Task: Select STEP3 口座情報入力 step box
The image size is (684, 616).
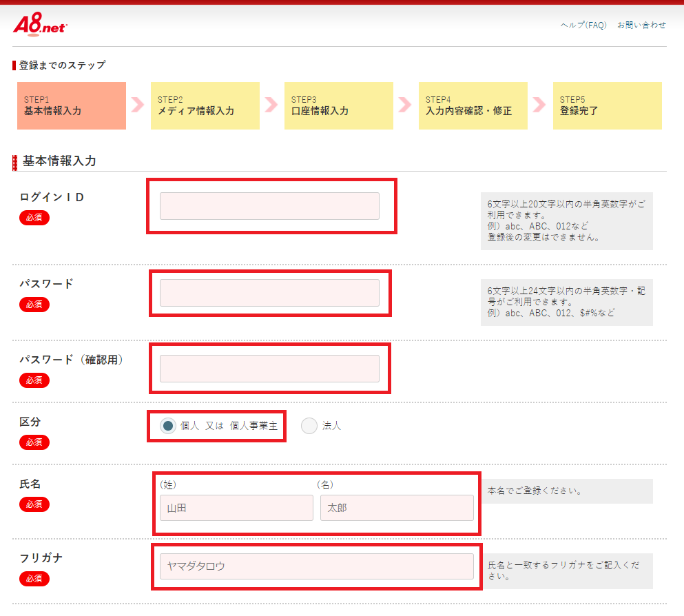Action: pos(338,105)
